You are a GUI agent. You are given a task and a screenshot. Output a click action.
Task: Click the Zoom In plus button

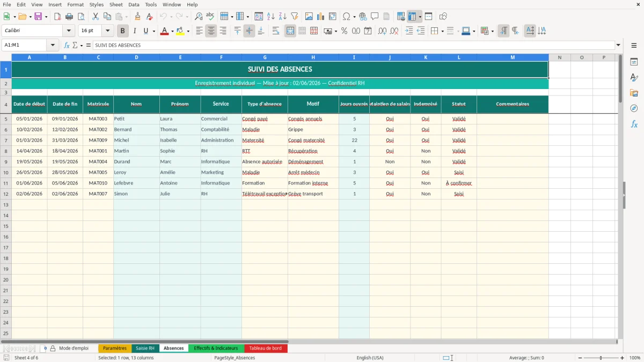click(623, 358)
